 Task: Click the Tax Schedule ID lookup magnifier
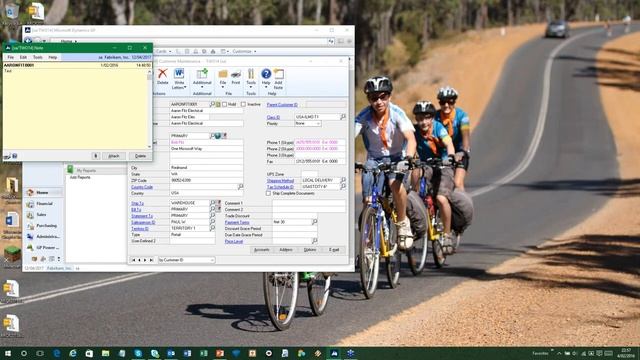343,187
